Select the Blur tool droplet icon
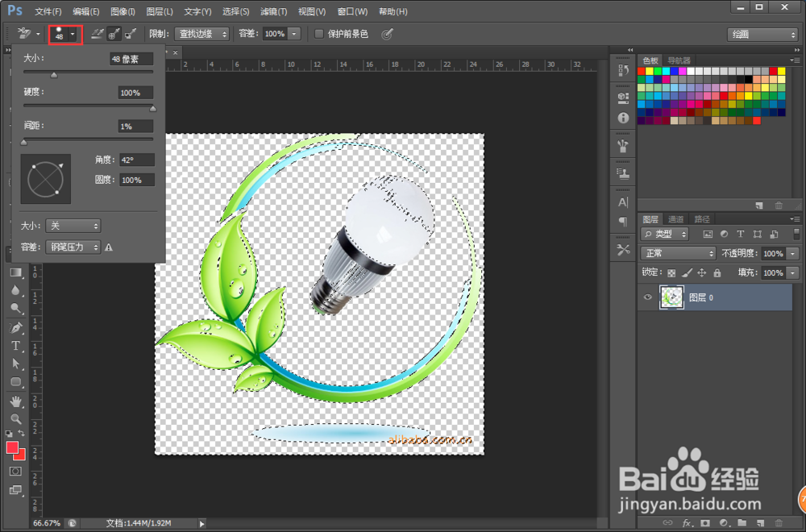The image size is (806, 532). click(16, 290)
